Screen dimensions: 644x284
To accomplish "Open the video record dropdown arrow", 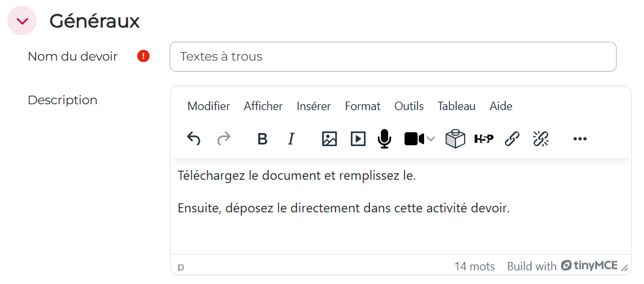I will 431,139.
